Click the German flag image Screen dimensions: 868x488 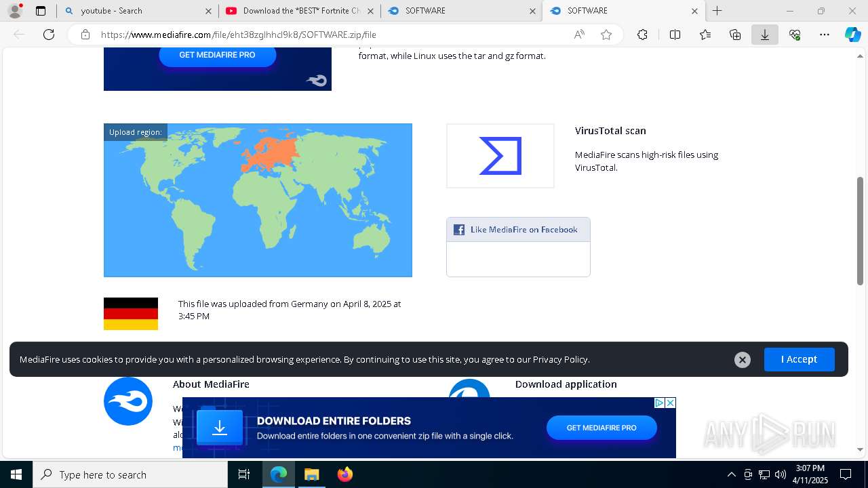pos(131,314)
